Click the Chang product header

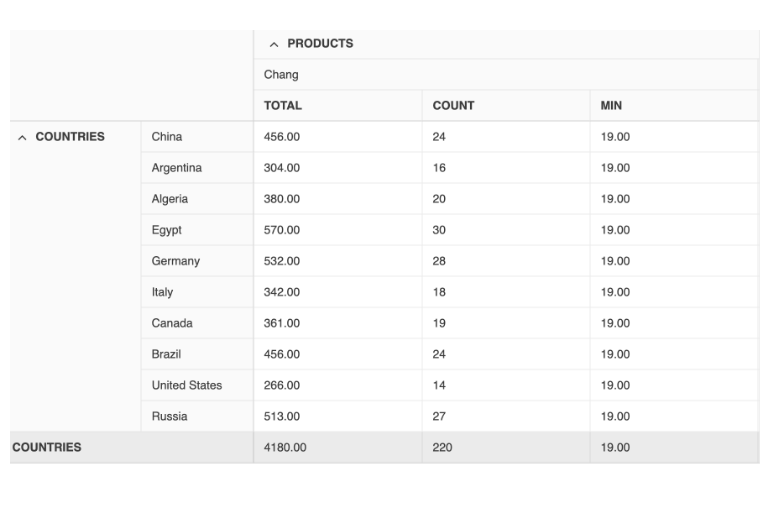tap(281, 75)
